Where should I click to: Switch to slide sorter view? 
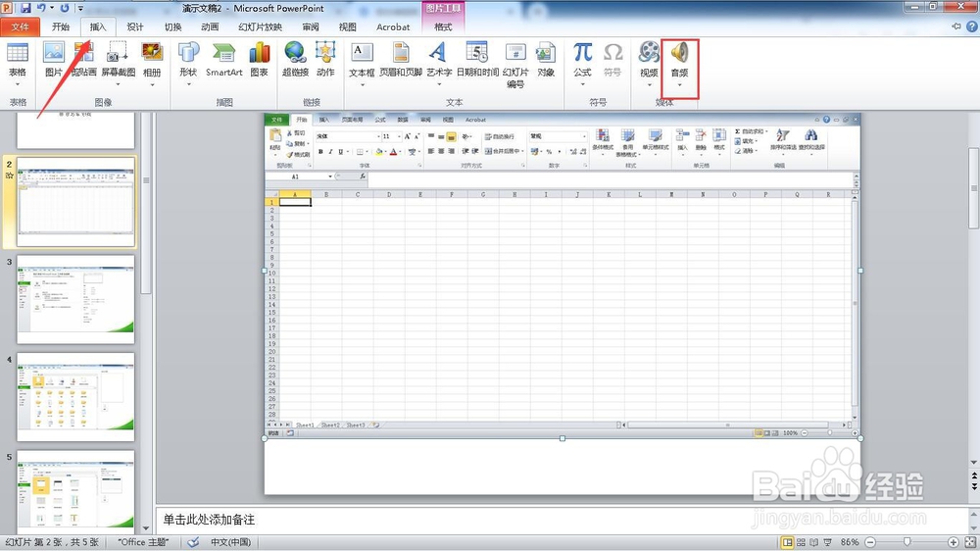pos(801,542)
